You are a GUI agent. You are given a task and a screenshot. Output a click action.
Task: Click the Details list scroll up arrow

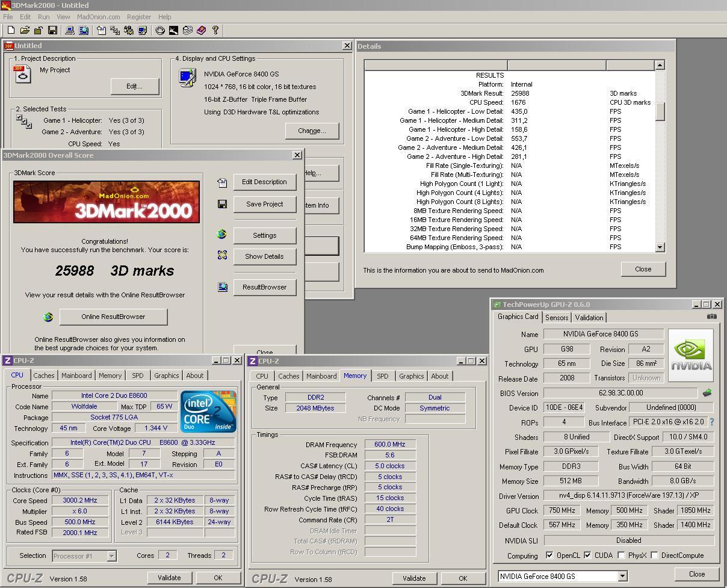click(660, 65)
